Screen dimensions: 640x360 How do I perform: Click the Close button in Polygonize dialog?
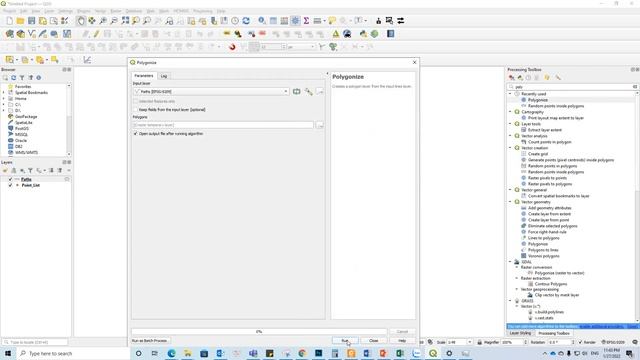point(373,340)
